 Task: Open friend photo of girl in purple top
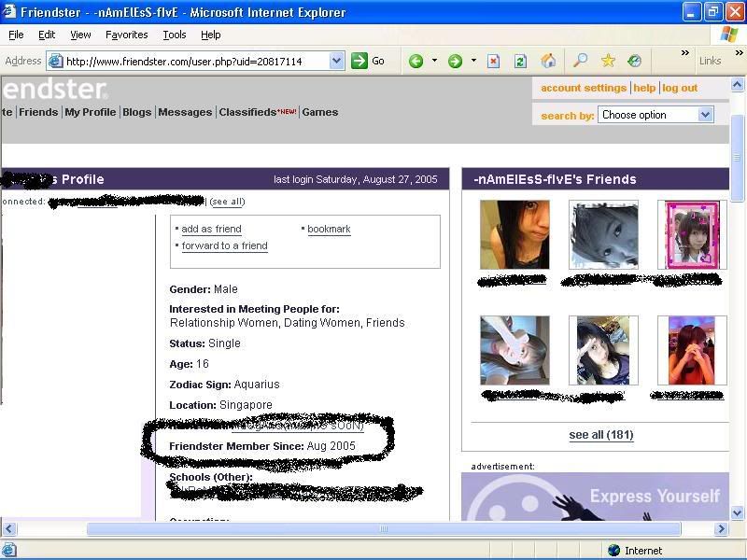tap(603, 350)
